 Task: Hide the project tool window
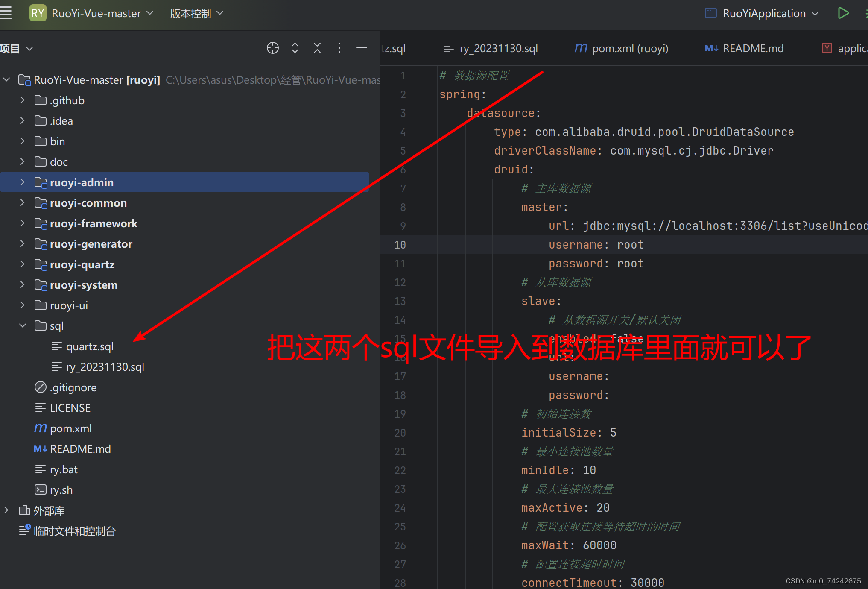[x=362, y=48]
